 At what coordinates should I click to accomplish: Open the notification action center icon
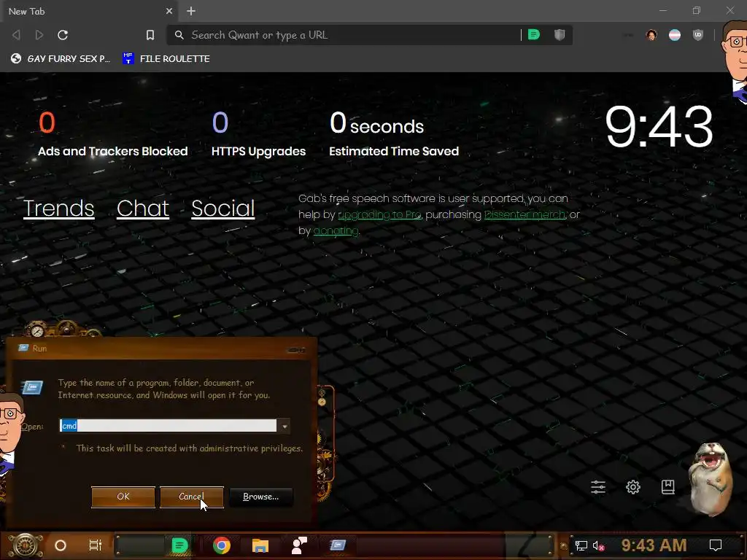tap(716, 545)
